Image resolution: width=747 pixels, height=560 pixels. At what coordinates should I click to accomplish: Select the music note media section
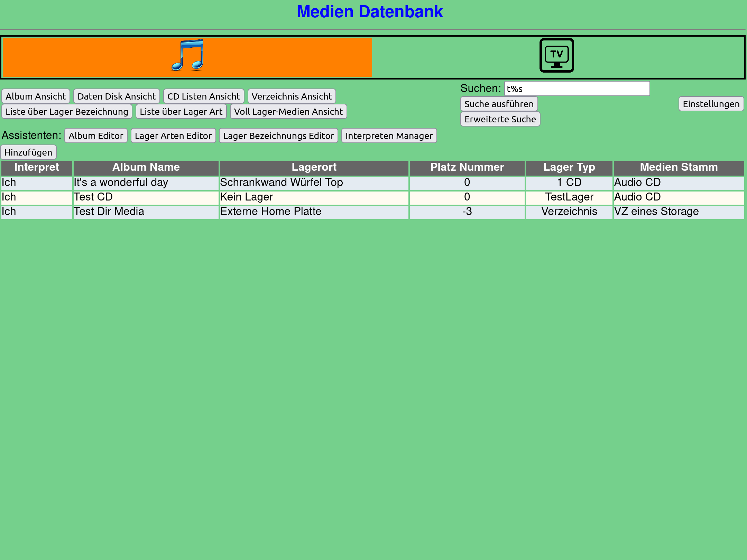point(187,57)
